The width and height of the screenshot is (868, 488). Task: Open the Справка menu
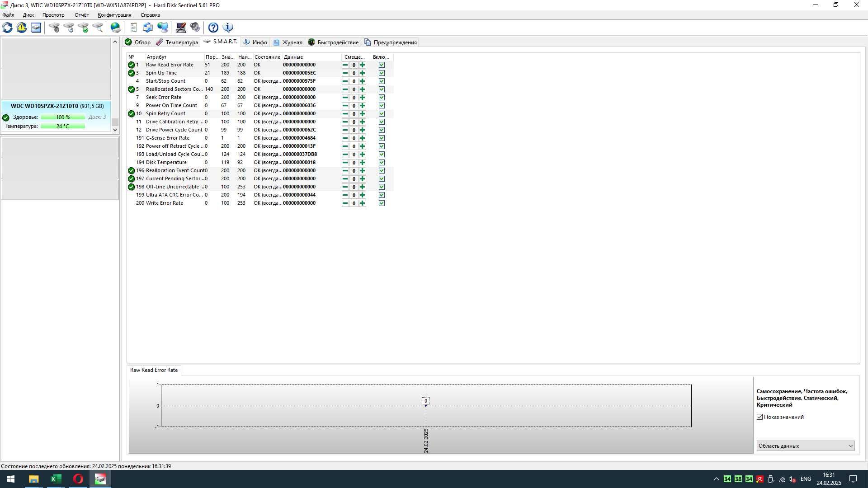(150, 15)
